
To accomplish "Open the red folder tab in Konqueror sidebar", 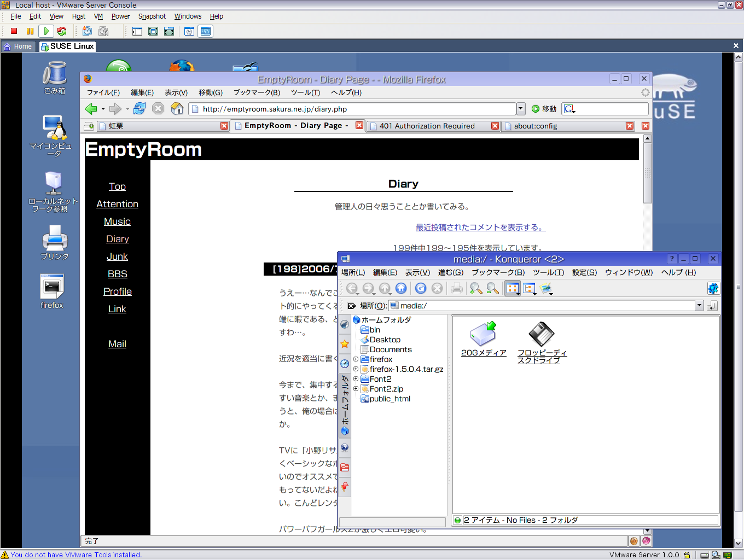I will coord(345,468).
